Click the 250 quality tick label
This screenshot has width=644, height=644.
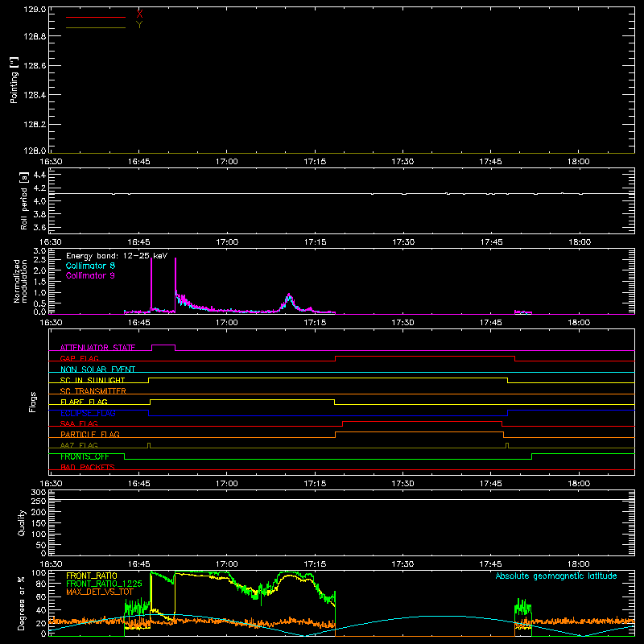click(x=39, y=502)
